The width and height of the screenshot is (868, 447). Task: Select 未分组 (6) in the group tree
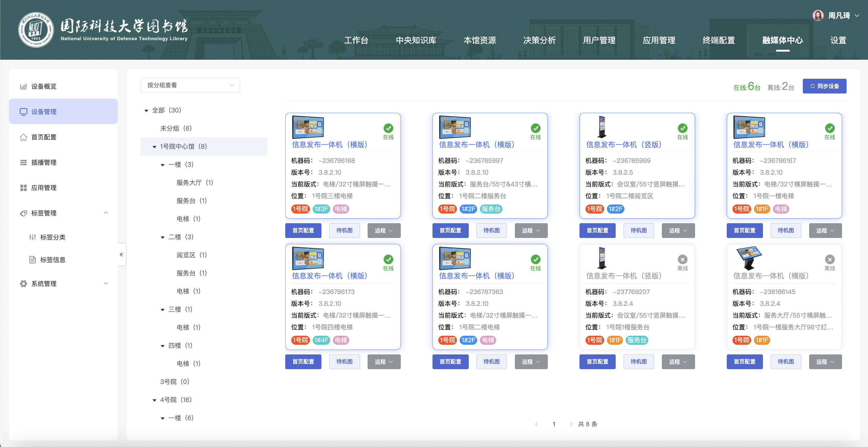point(176,128)
